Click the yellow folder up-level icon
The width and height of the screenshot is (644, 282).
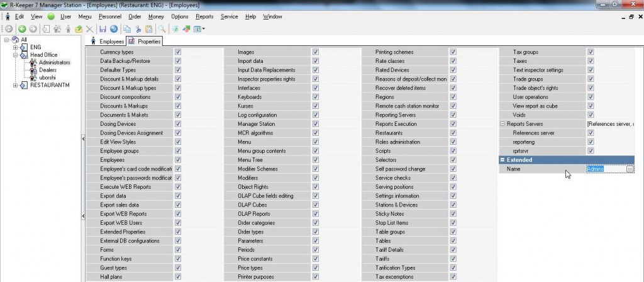pyautogui.click(x=79, y=29)
